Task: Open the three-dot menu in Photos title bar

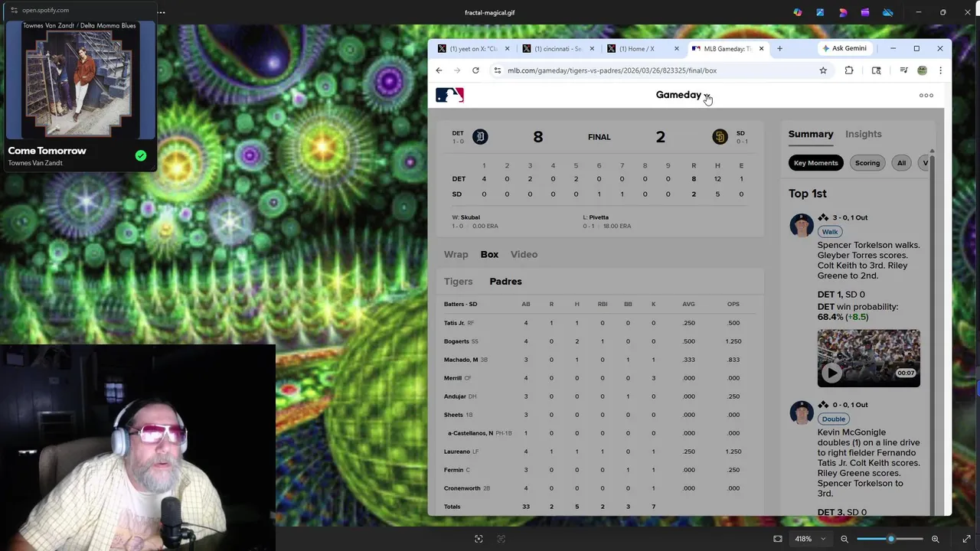Action: (162, 12)
